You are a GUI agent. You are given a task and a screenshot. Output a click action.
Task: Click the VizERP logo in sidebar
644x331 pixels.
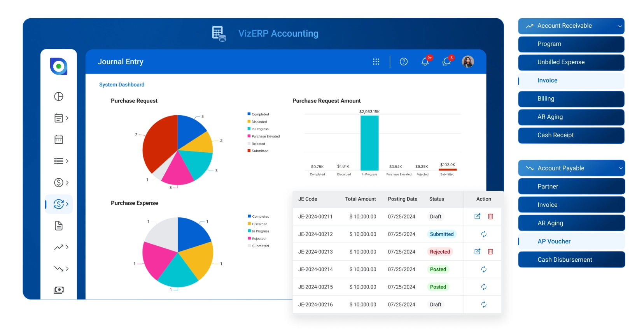(59, 66)
